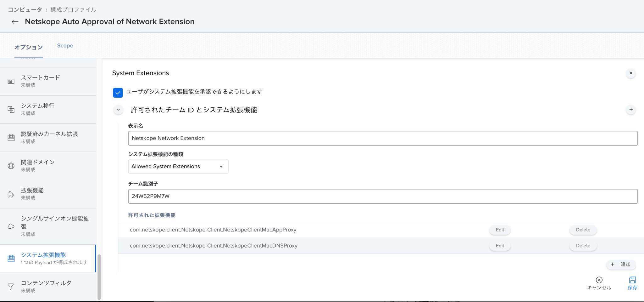Click the 保存 floppy disk icon

point(632,279)
